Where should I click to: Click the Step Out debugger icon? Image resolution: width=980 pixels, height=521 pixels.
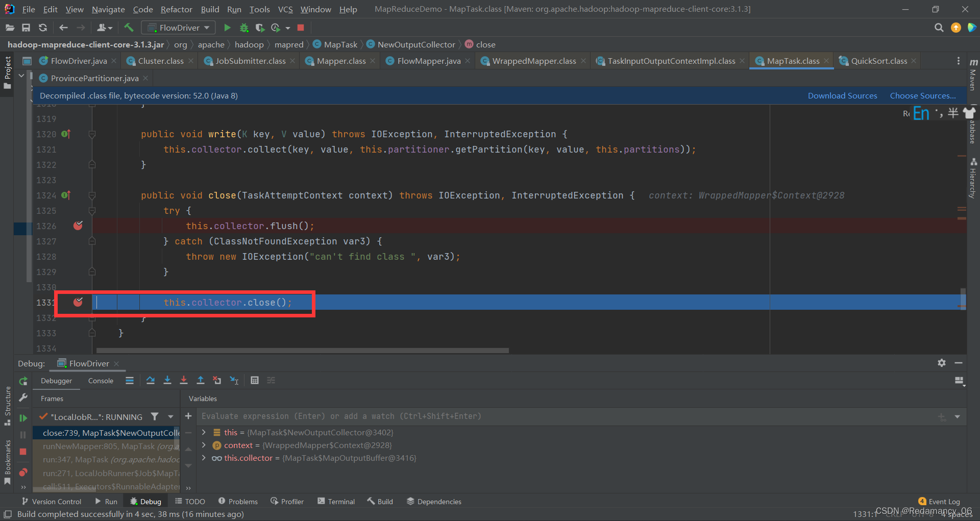201,380
